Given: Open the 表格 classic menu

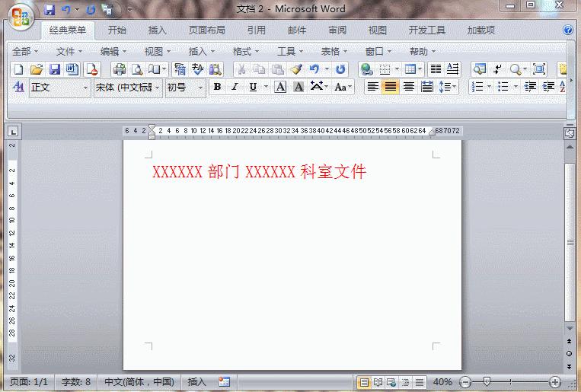Looking at the screenshot, I should coord(334,52).
